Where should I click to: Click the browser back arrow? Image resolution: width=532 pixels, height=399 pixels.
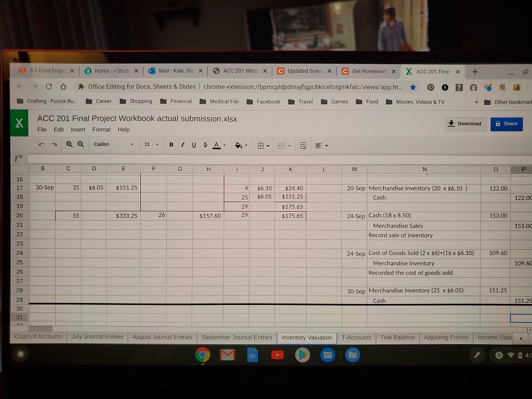(x=20, y=86)
